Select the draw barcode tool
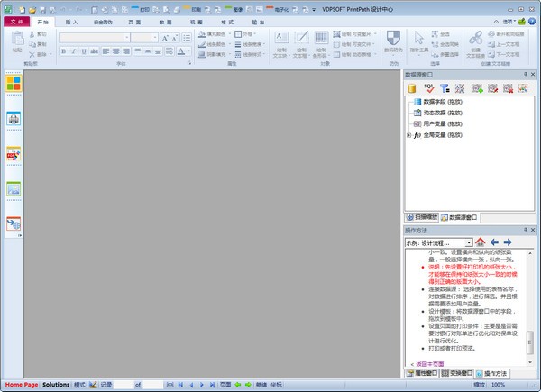541x392 pixels. [x=322, y=44]
